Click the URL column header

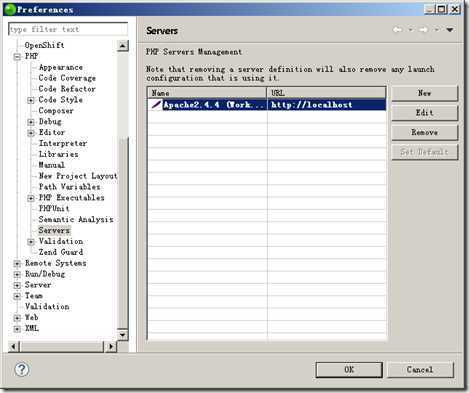point(327,93)
